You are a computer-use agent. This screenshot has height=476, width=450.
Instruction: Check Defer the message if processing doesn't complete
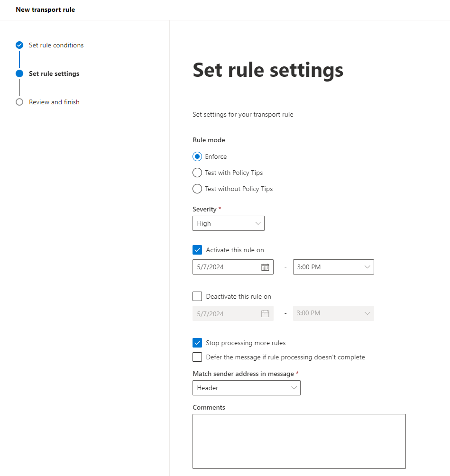click(197, 357)
